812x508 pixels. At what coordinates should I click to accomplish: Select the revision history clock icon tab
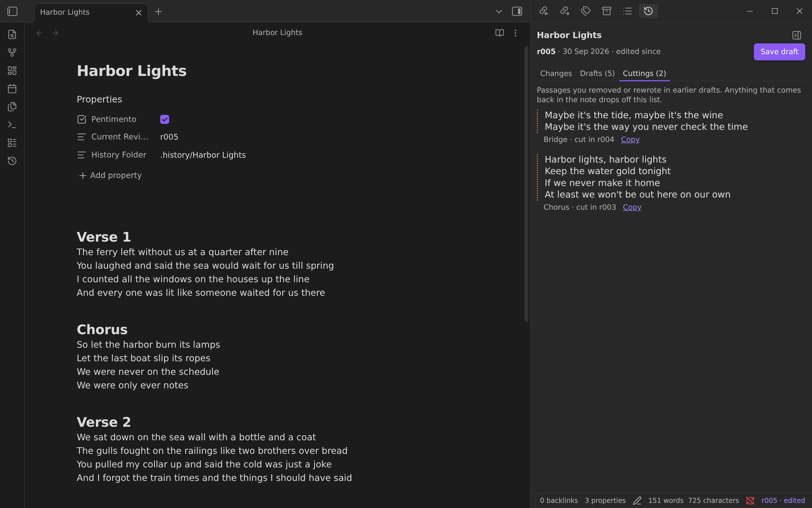[x=648, y=11]
